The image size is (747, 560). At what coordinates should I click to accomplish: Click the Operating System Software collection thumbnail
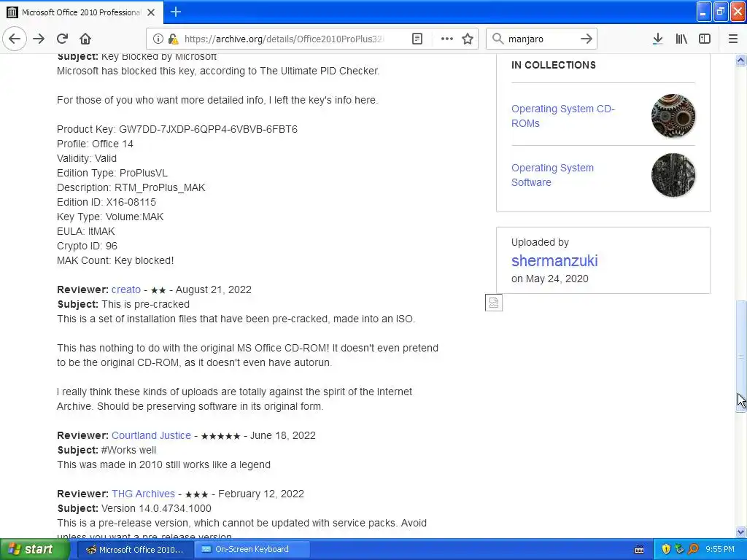(x=673, y=175)
